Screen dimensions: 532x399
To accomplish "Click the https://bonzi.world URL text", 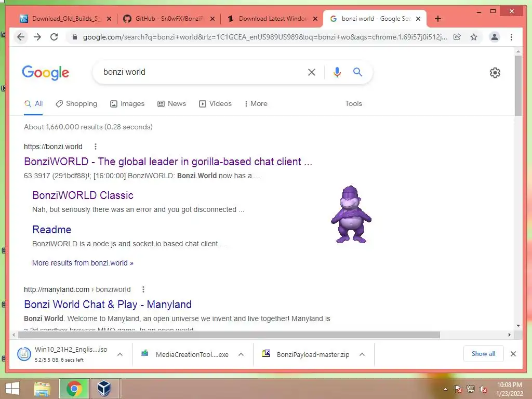I will (53, 147).
